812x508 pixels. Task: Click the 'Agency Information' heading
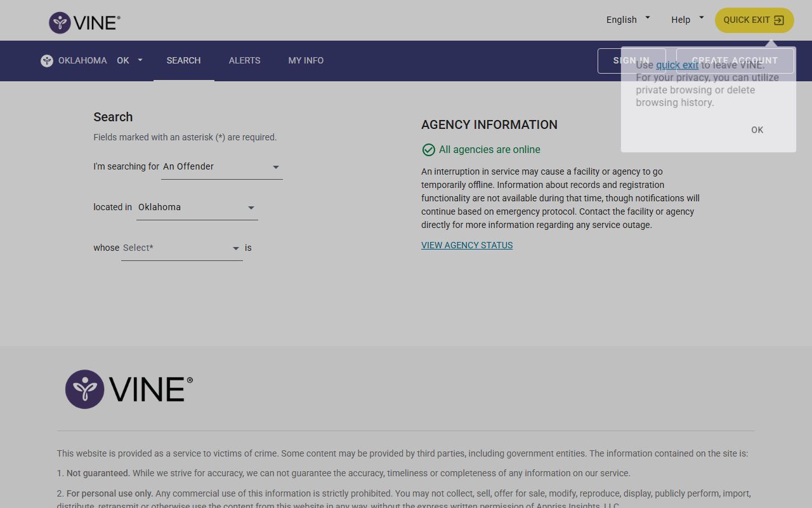489,125
